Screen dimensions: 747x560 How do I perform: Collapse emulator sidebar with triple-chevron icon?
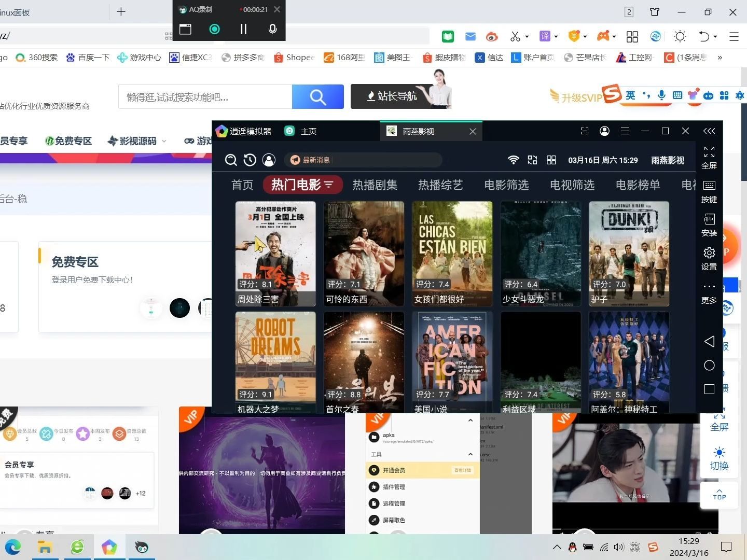(709, 131)
